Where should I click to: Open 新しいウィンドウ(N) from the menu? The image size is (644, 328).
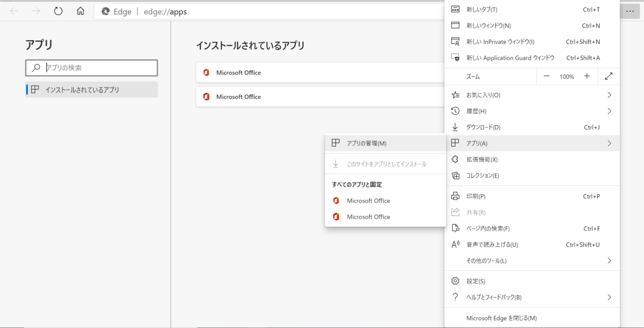(x=532, y=25)
